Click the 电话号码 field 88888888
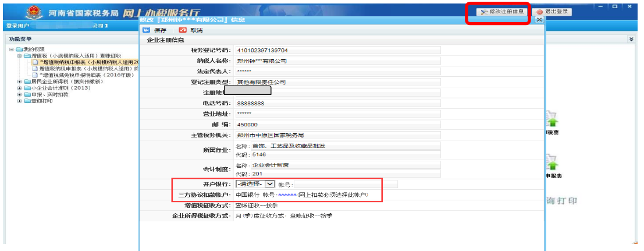644x251 pixels. tap(337, 103)
